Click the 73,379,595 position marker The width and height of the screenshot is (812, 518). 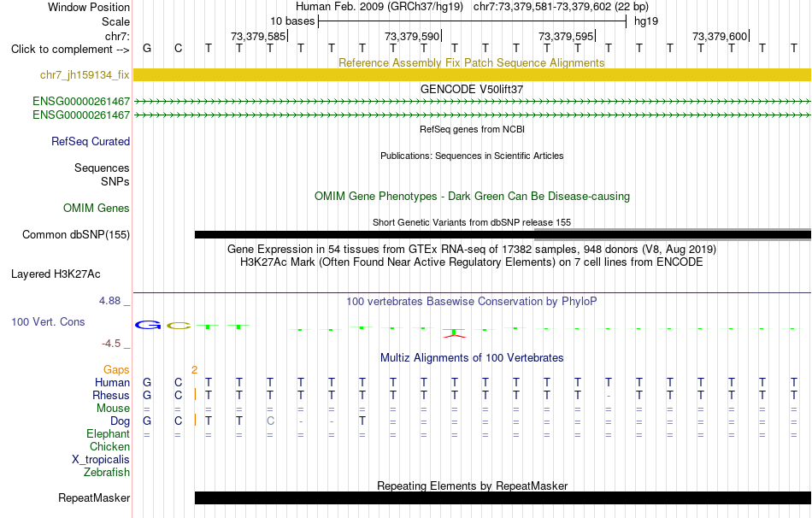pos(566,36)
